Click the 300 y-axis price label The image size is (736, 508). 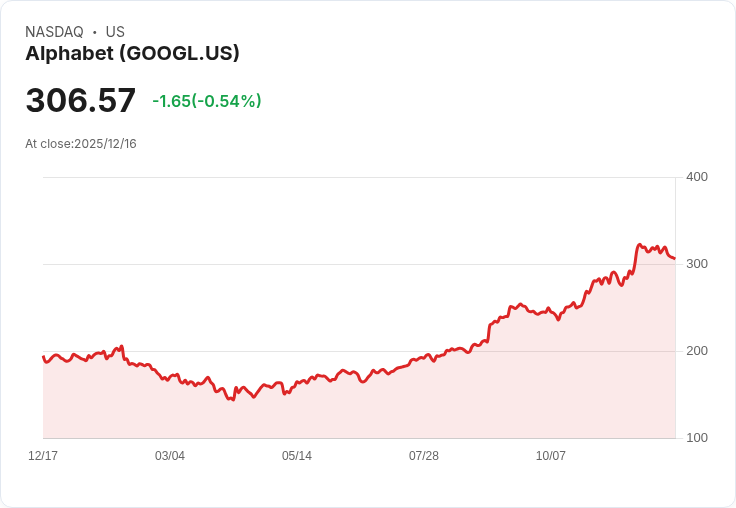[x=697, y=264]
